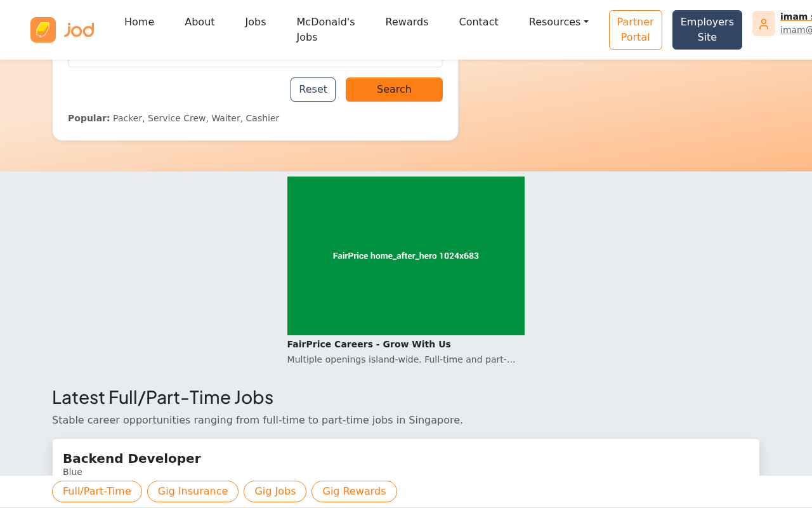Click FairPrice Careers - Grow With Us title

tap(369, 344)
